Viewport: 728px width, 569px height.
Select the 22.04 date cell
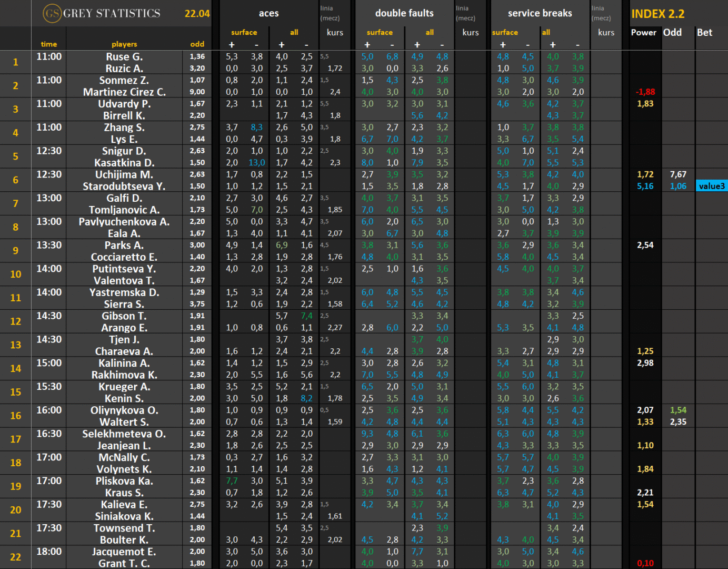(197, 14)
